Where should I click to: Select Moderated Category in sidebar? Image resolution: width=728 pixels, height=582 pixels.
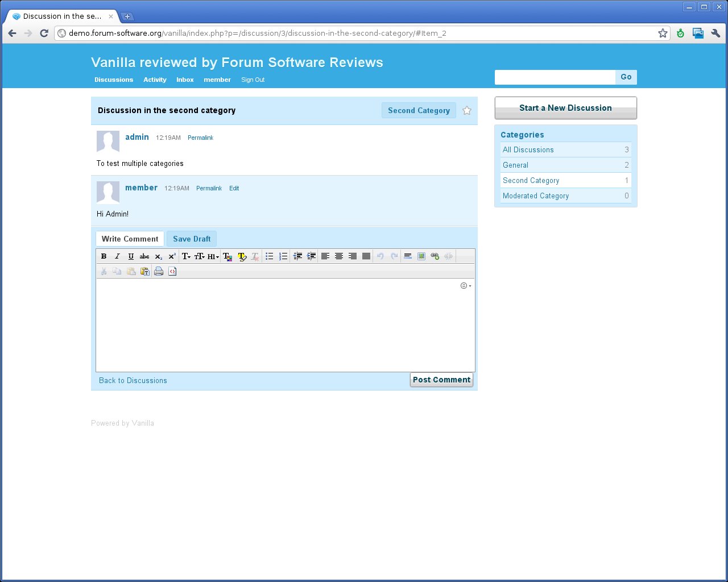tap(566, 196)
